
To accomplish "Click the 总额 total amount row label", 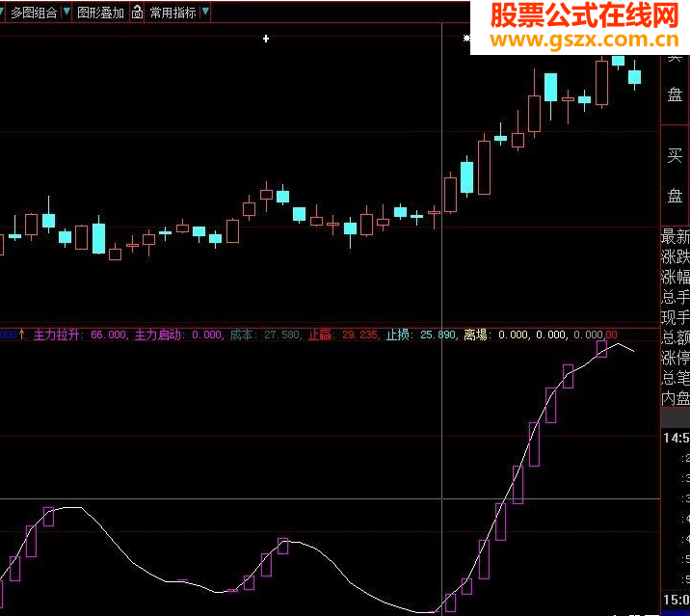I will pos(676,337).
